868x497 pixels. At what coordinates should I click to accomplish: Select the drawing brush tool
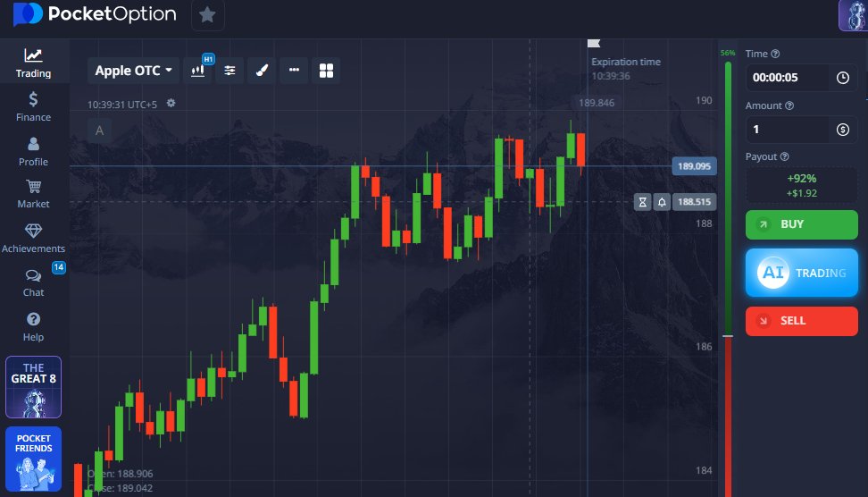tap(262, 71)
